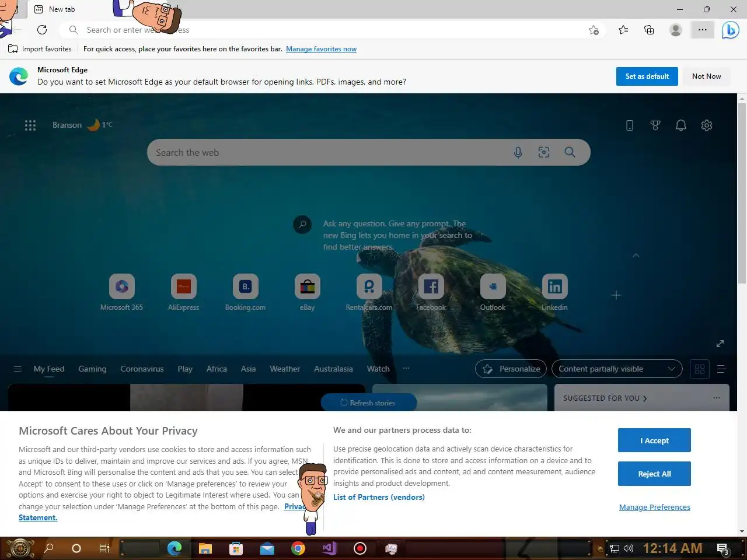Open the Microsoft 365 quick link
747x560 pixels.
[x=121, y=292]
